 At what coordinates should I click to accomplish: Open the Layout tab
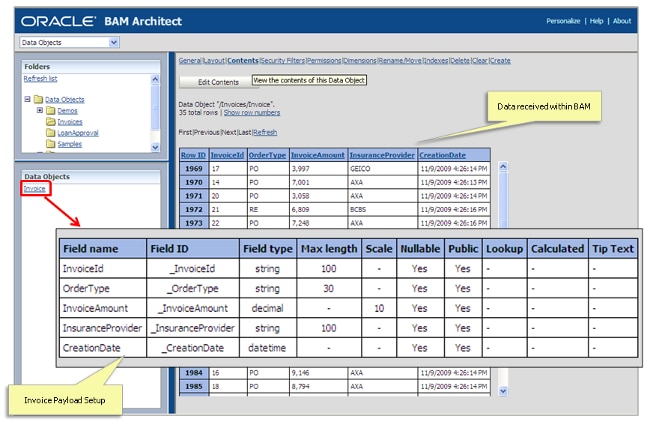215,61
